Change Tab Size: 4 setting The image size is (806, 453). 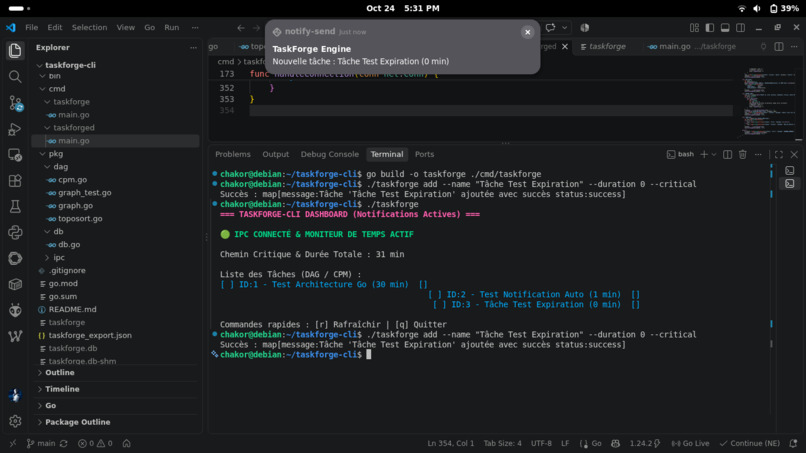[502, 443]
